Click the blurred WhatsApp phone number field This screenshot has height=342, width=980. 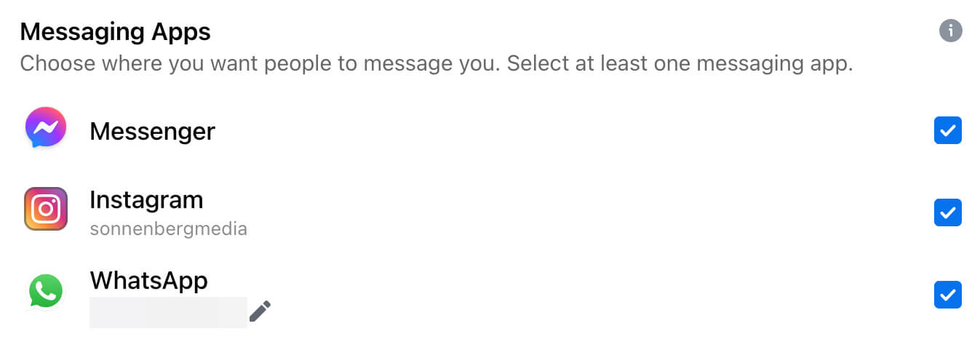click(x=168, y=312)
